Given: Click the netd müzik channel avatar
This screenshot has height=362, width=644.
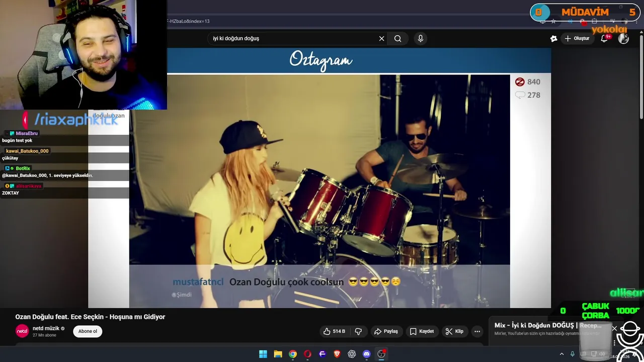Looking at the screenshot, I should coord(22,331).
